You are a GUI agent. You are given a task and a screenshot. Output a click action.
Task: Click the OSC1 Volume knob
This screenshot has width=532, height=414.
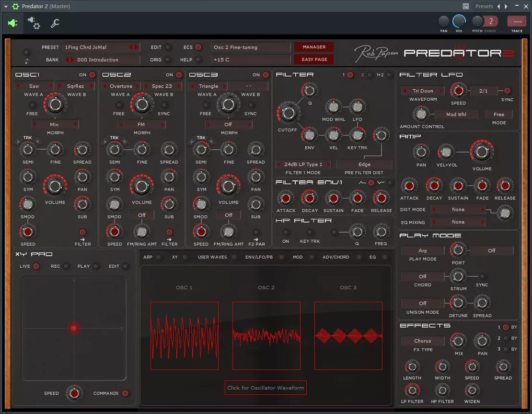(55, 187)
